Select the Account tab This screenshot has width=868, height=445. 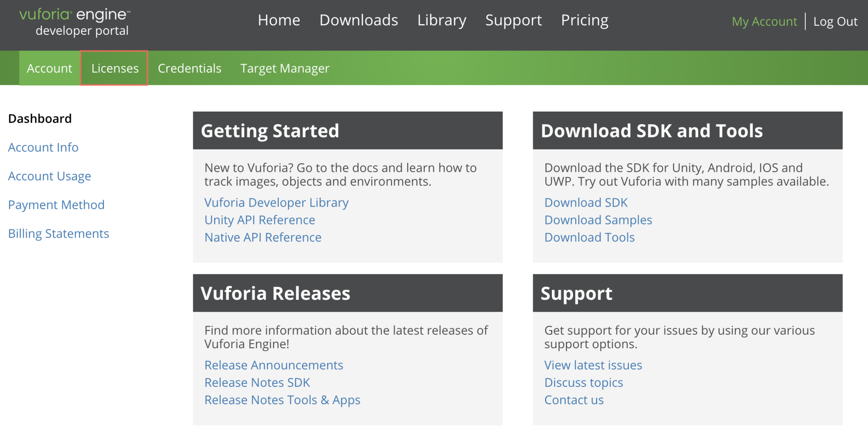tap(50, 68)
